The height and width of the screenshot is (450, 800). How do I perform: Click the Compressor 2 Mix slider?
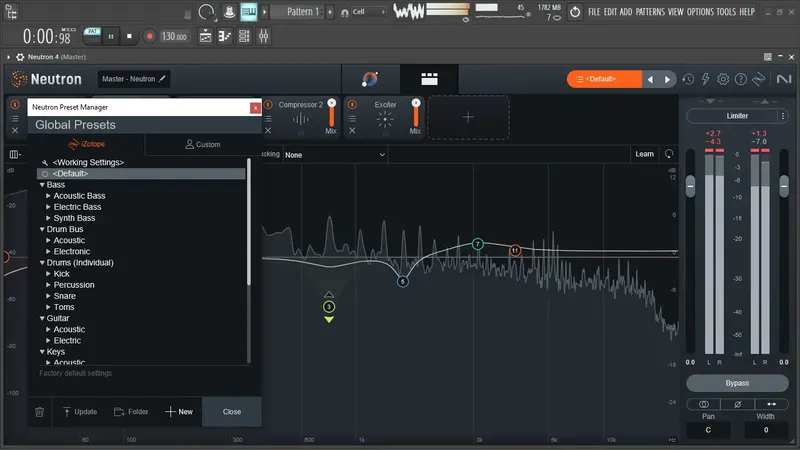coord(332,113)
